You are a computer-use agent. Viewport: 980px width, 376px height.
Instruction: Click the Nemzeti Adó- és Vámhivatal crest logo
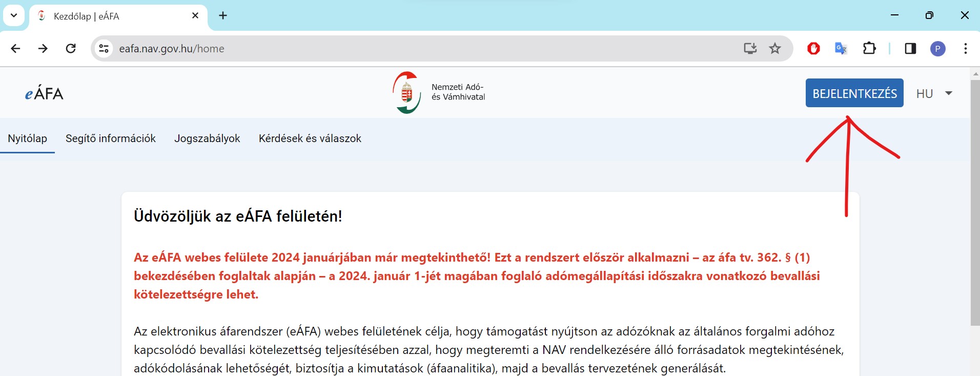407,92
